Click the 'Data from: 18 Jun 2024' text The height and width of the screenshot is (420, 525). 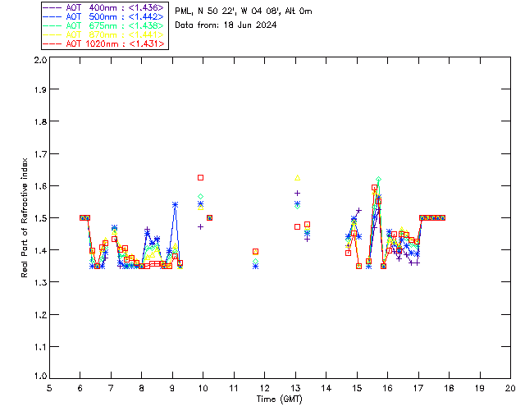pos(226,25)
